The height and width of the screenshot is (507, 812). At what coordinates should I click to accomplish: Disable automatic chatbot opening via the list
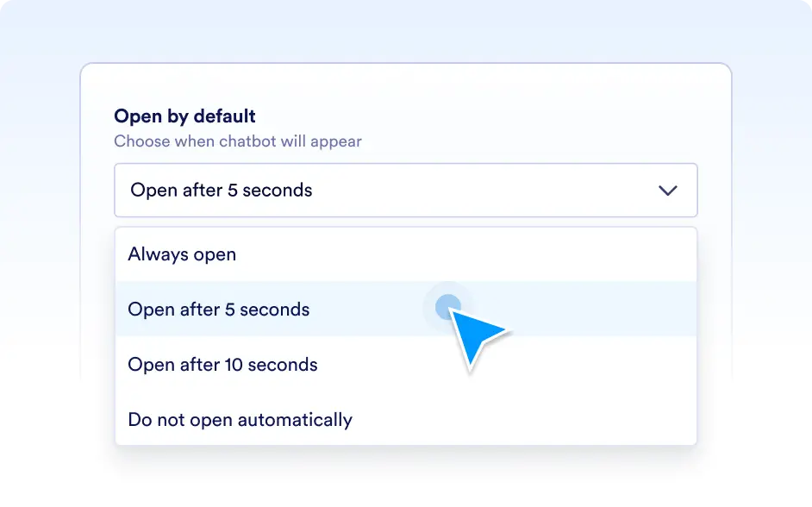pos(405,419)
